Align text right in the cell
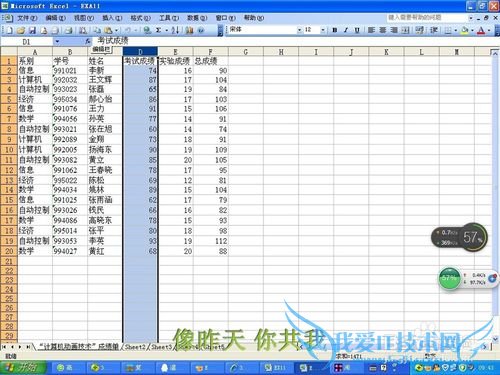 (x=394, y=30)
